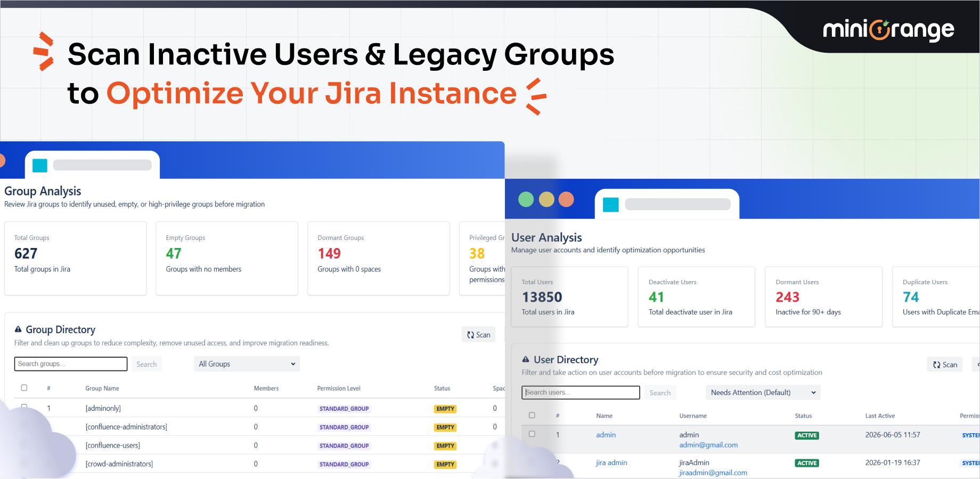The width and height of the screenshot is (980, 479).
Task: Click the [crowd-administrators] group name
Action: pyautogui.click(x=119, y=464)
